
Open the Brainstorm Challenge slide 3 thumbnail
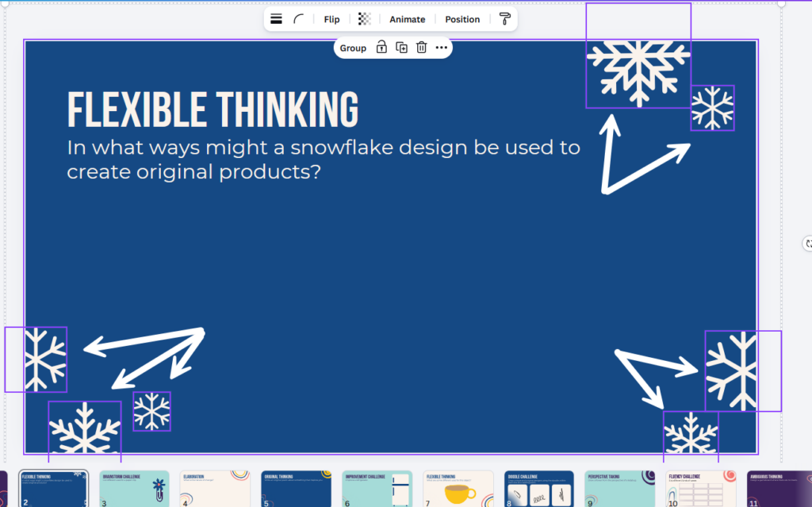[134, 488]
